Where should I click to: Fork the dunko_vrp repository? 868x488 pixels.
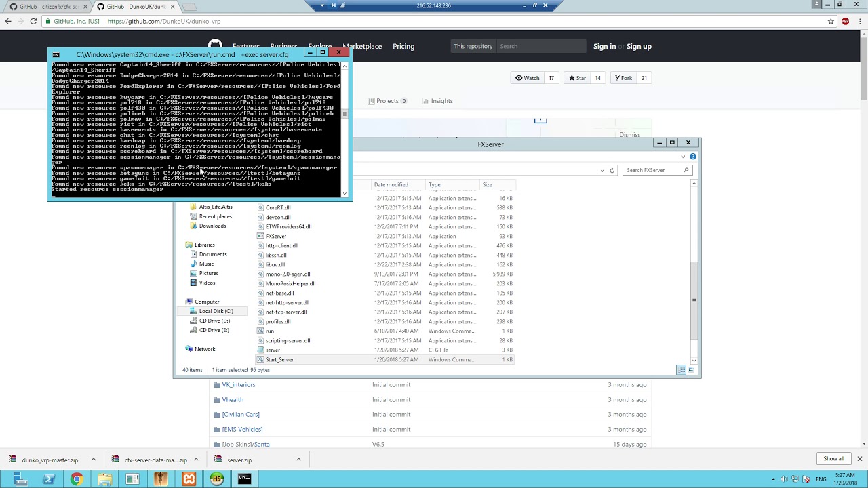point(623,78)
